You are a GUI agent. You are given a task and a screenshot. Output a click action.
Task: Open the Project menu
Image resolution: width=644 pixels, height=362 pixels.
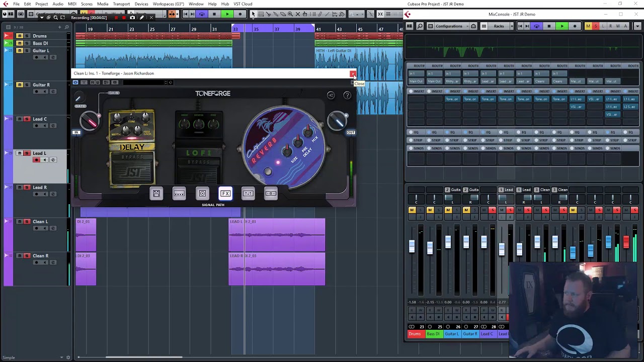coord(42,4)
